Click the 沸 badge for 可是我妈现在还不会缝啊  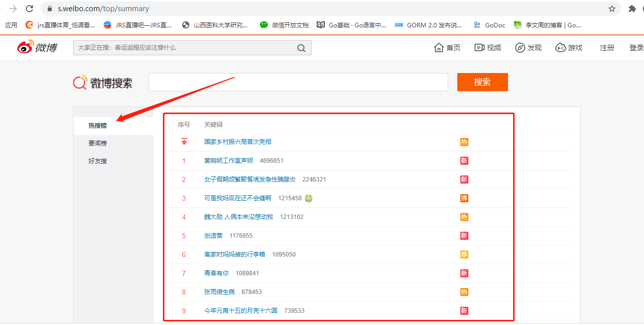[464, 198]
